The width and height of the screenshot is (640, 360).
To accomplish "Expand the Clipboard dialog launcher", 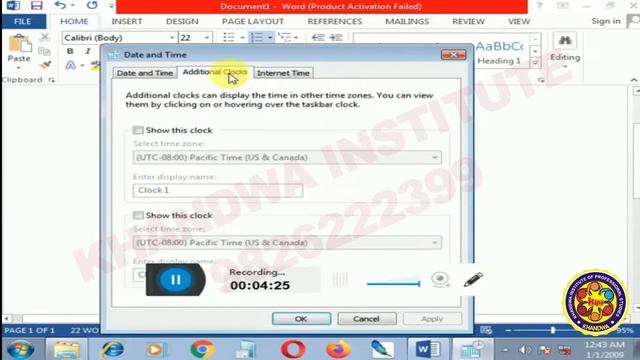I will 51,80.
